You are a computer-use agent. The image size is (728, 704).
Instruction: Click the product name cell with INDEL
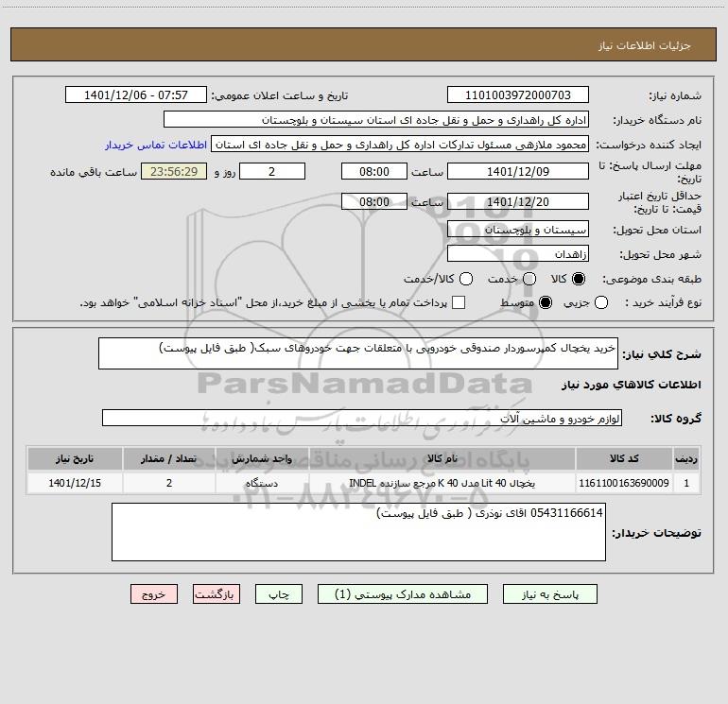pyautogui.click(x=442, y=483)
